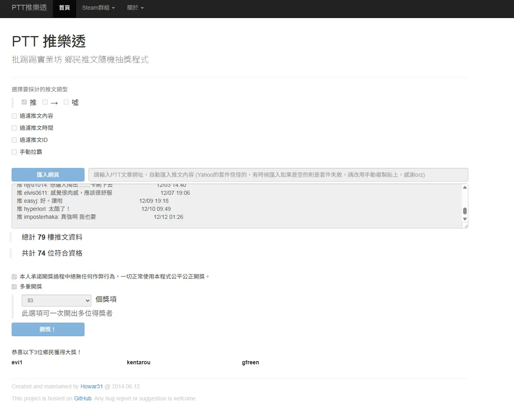The width and height of the screenshot is (514, 420).
Task: Open the GitHub project link
Action: tap(83, 398)
